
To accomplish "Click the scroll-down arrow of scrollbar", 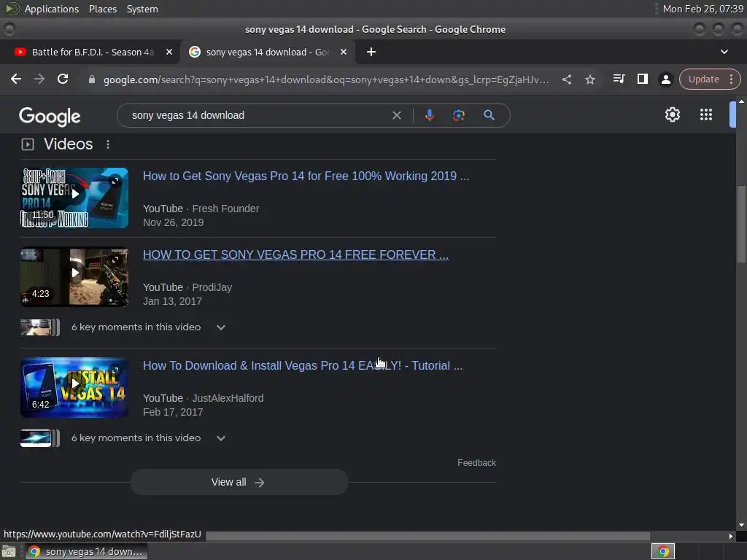I will [x=741, y=525].
